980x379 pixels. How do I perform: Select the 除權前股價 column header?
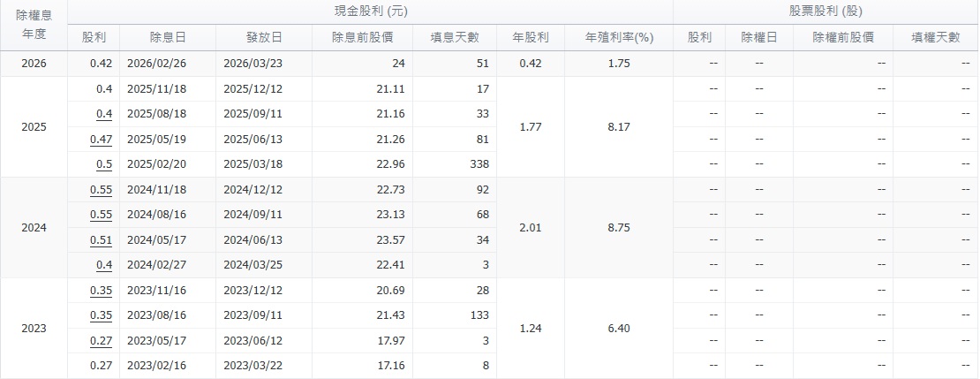pos(843,37)
